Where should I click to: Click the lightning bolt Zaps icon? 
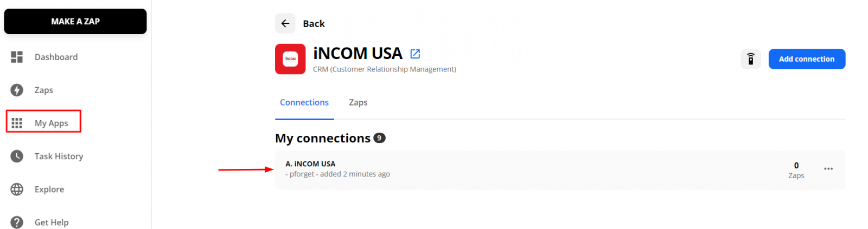click(17, 90)
